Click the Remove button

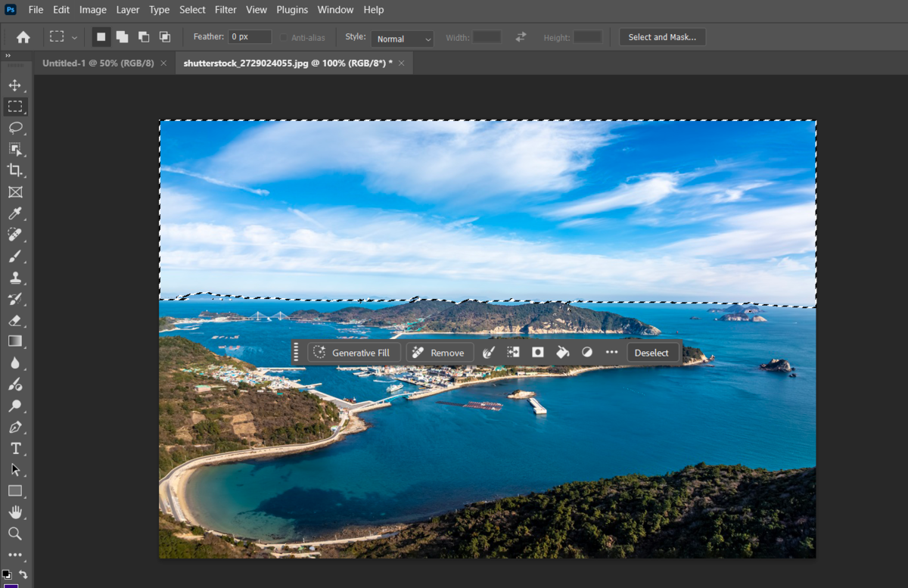coord(440,353)
